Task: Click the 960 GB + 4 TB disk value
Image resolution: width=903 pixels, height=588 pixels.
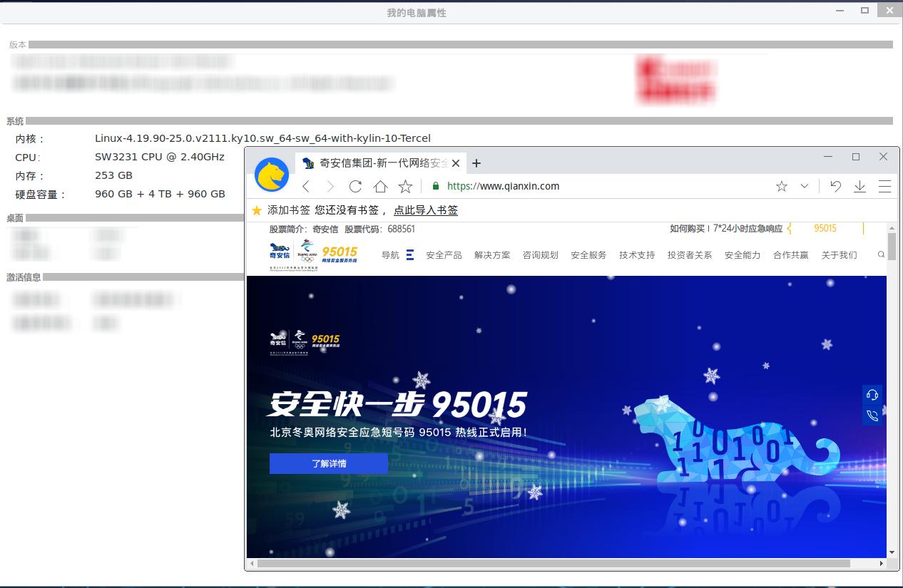Action: (x=160, y=194)
